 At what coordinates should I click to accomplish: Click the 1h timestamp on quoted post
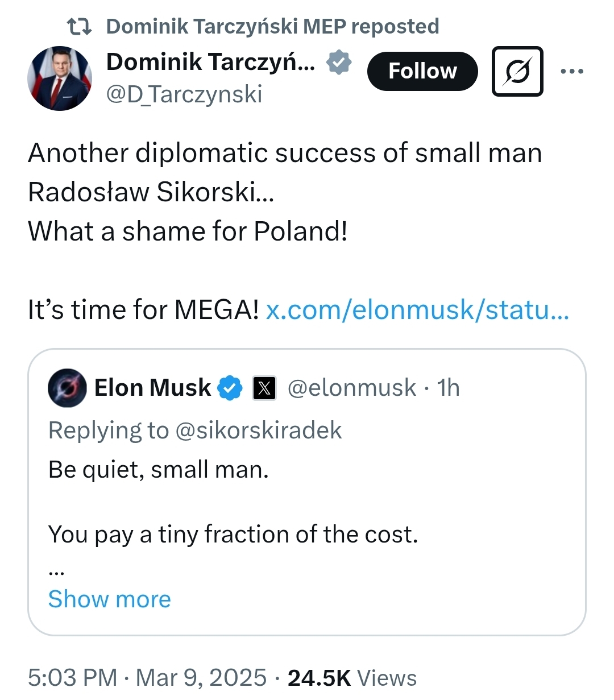coord(448,388)
